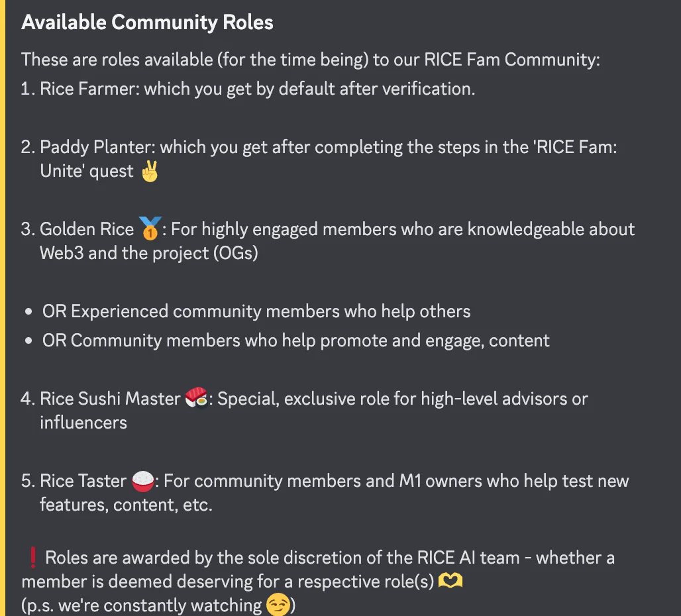The height and width of the screenshot is (616, 681).
Task: Select the 'Rice Farmer' list item text
Action: click(258, 89)
